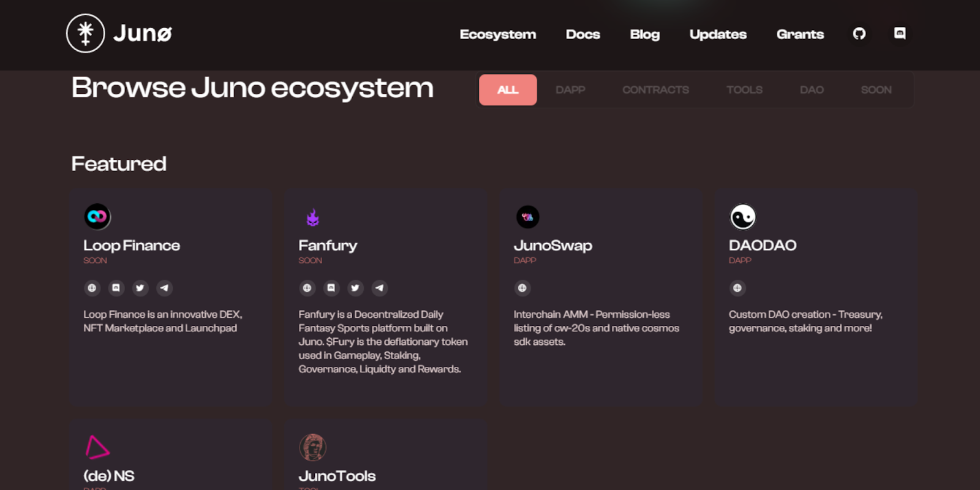
Task: Go to Docs page
Action: [x=583, y=34]
